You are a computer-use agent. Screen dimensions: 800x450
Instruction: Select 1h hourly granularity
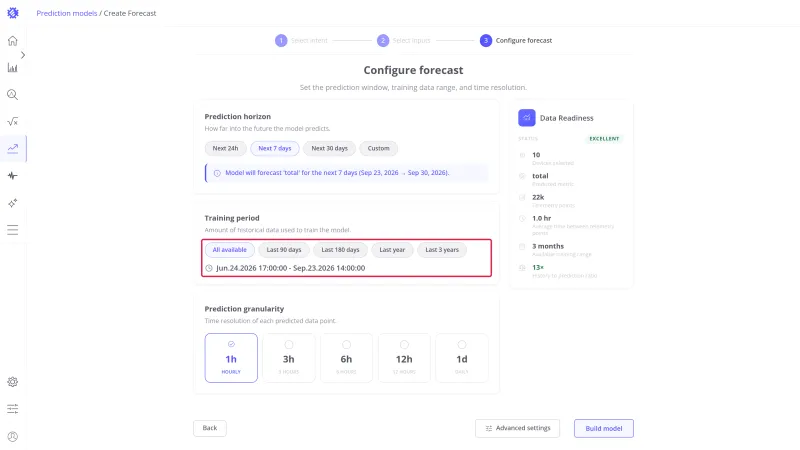coord(231,358)
